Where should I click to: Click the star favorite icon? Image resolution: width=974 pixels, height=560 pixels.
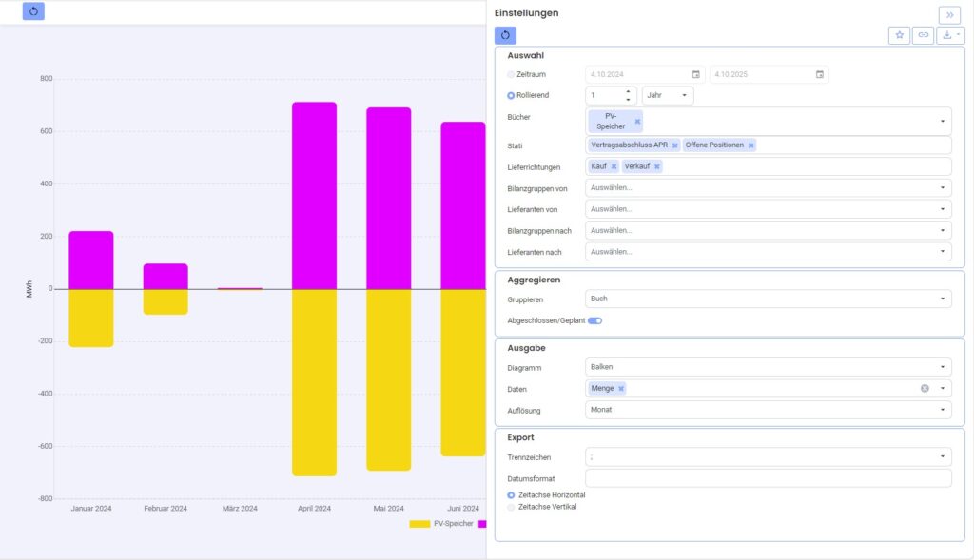click(899, 35)
